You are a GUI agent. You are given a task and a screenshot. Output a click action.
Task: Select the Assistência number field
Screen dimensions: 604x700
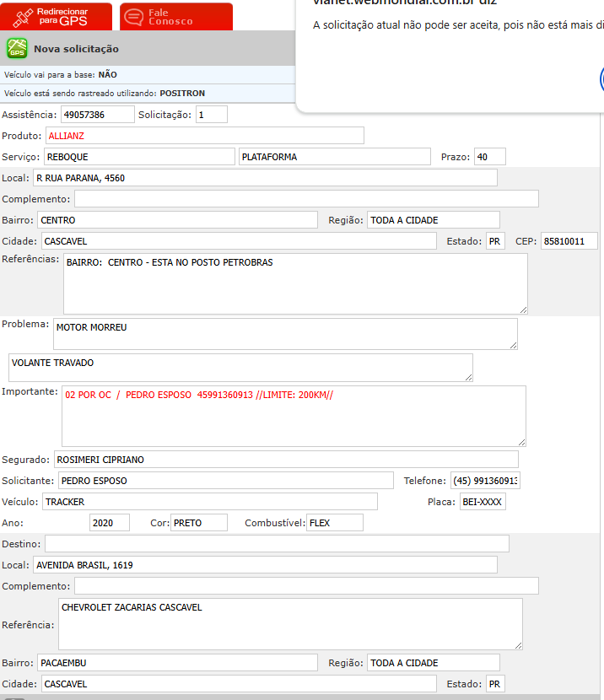[x=97, y=114]
